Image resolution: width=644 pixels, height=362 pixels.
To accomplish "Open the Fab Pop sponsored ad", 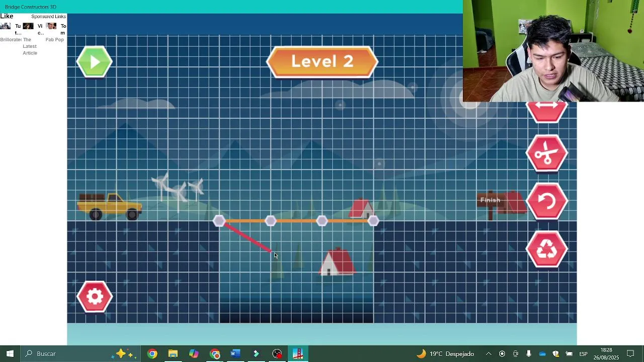I will 54,40.
